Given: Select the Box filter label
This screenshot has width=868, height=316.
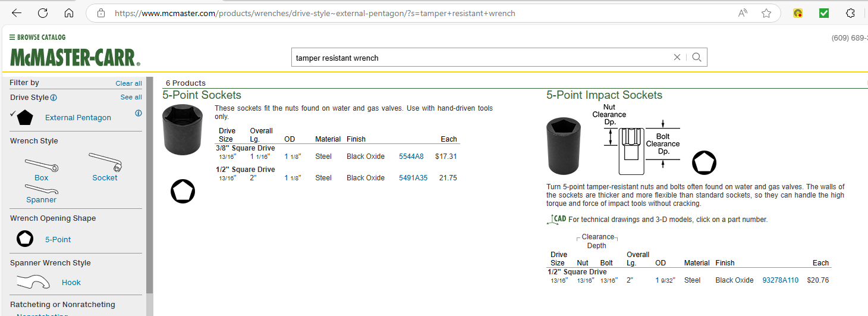Looking at the screenshot, I should tap(41, 178).
